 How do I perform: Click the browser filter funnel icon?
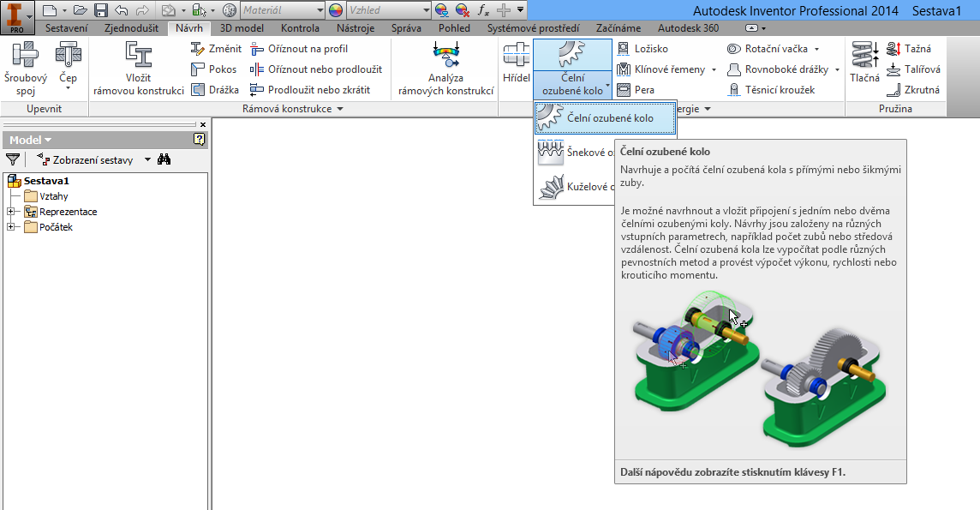(x=13, y=160)
